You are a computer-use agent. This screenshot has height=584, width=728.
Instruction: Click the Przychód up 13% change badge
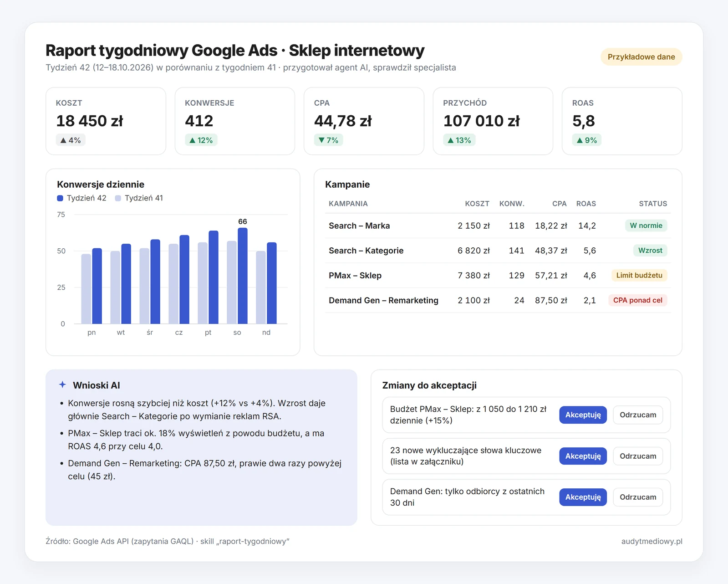pos(459,140)
